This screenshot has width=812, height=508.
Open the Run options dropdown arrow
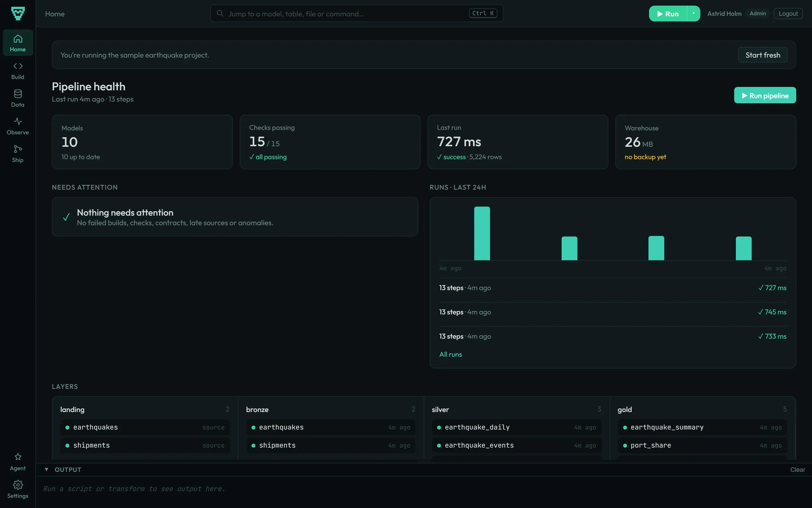pyautogui.click(x=694, y=14)
